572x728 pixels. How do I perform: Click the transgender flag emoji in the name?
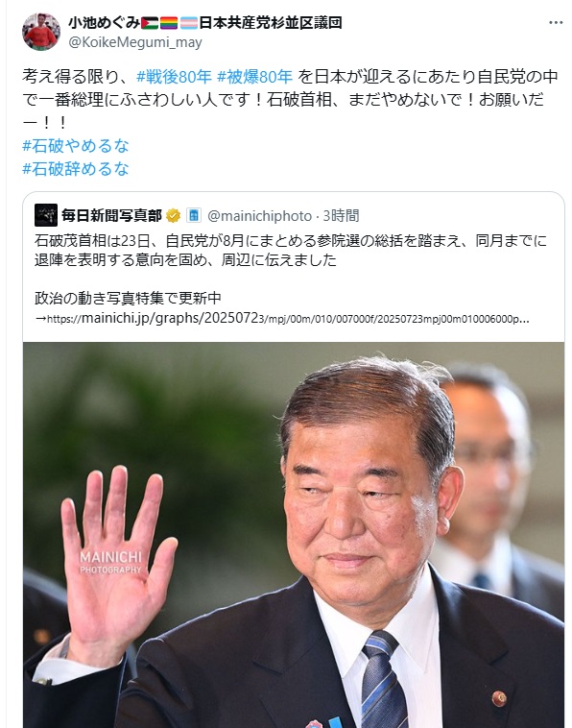(189, 23)
